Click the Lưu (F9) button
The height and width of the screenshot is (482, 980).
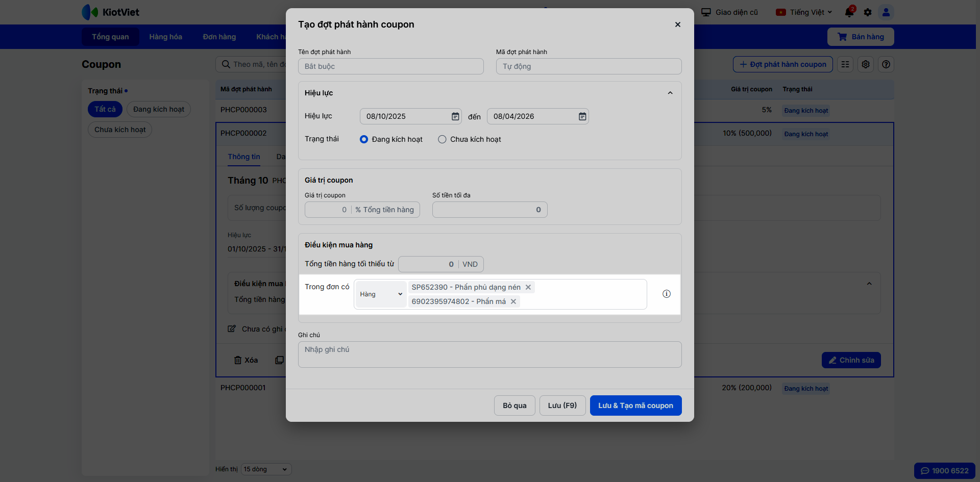pyautogui.click(x=562, y=405)
